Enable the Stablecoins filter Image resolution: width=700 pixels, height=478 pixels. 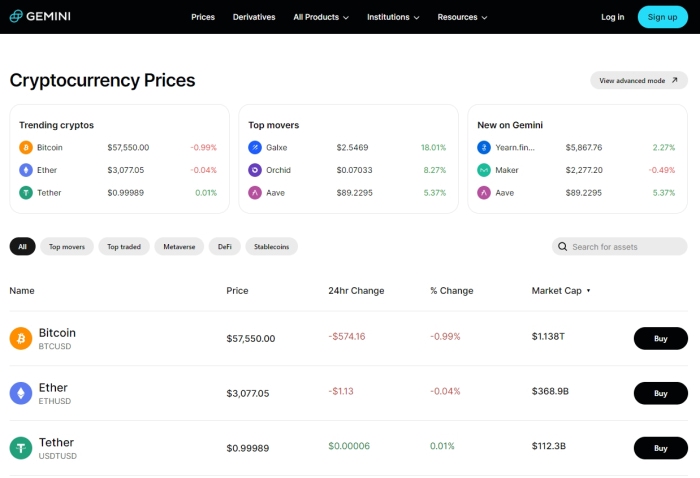point(270,246)
